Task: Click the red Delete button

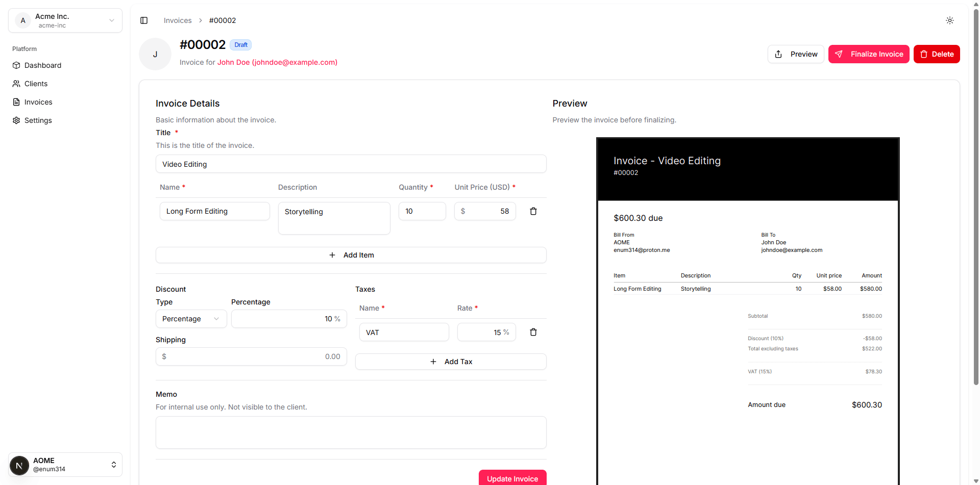Action: pos(937,54)
